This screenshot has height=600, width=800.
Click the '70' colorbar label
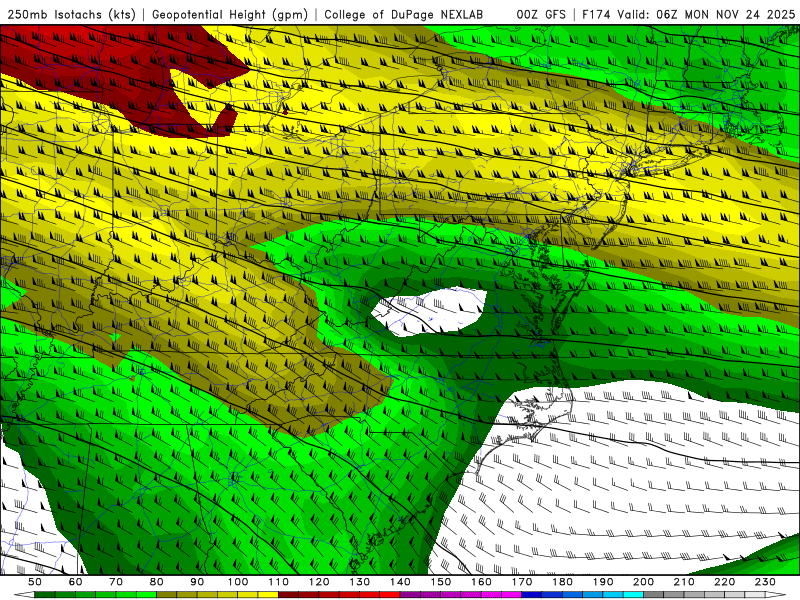pyautogui.click(x=116, y=582)
